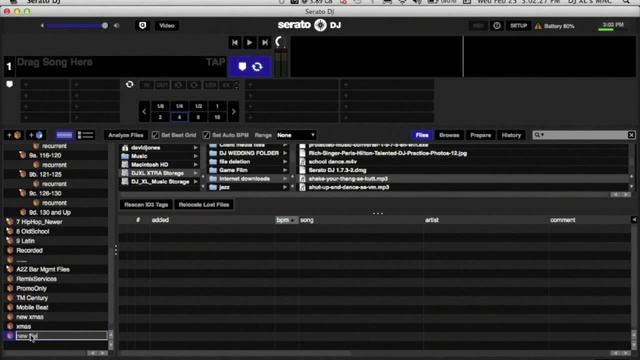Image resolution: width=640 pixels, height=360 pixels.
Task: Open the BPM Range dropdown
Action: click(296, 135)
